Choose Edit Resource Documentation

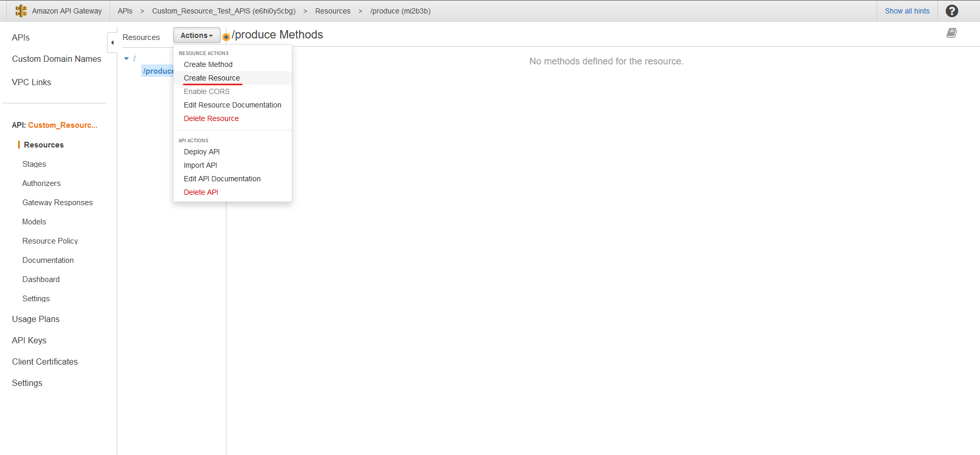[x=232, y=105]
